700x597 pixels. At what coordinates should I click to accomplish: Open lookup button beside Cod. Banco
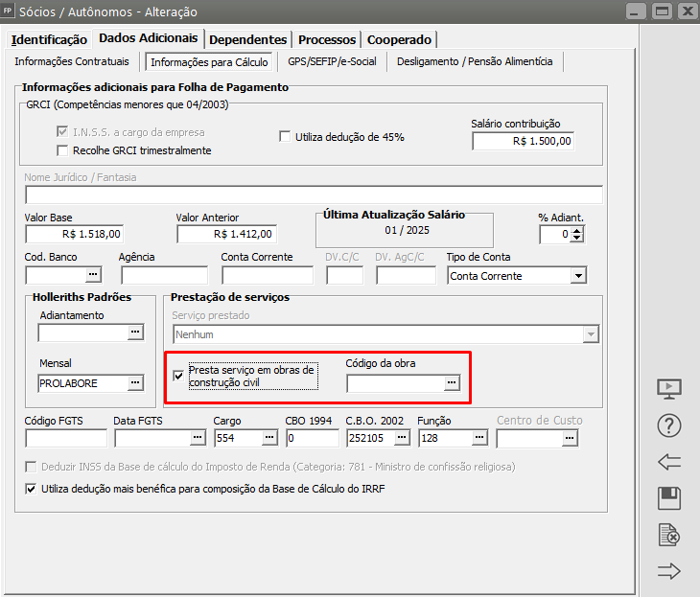pos(93,276)
